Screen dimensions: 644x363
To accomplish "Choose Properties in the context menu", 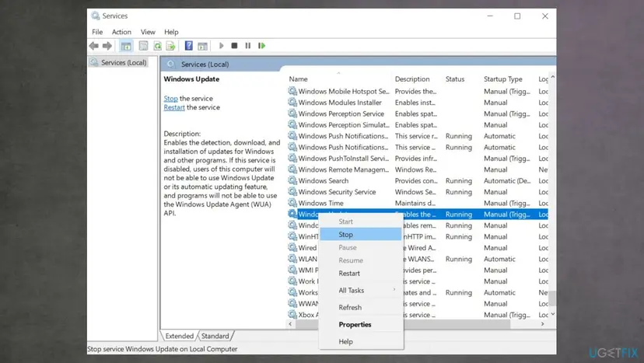I will [361, 324].
